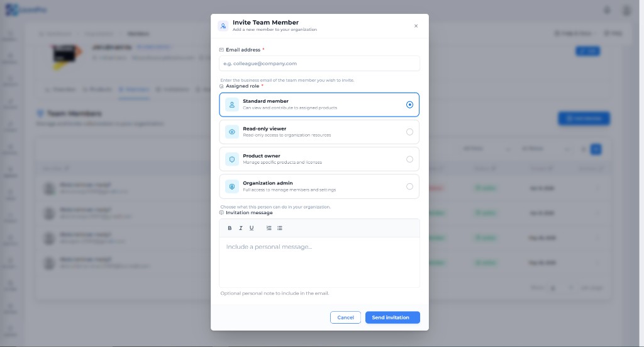Click the "Assigned role" label

(x=242, y=86)
